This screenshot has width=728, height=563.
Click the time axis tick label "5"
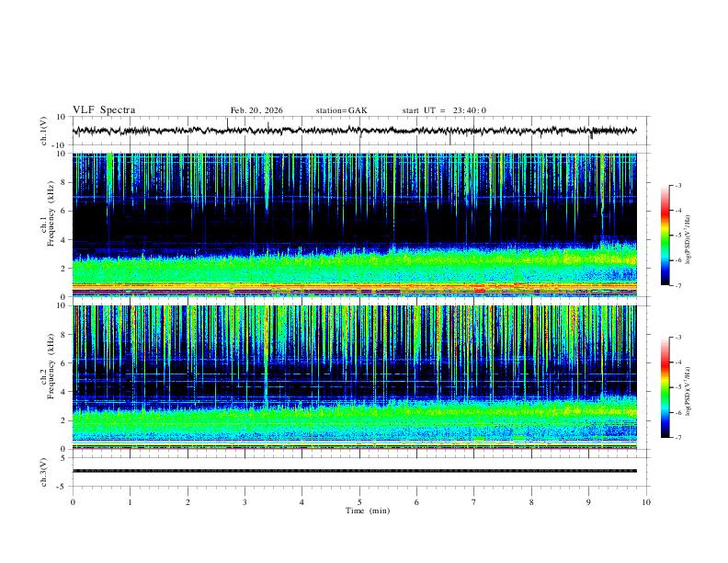(x=359, y=502)
